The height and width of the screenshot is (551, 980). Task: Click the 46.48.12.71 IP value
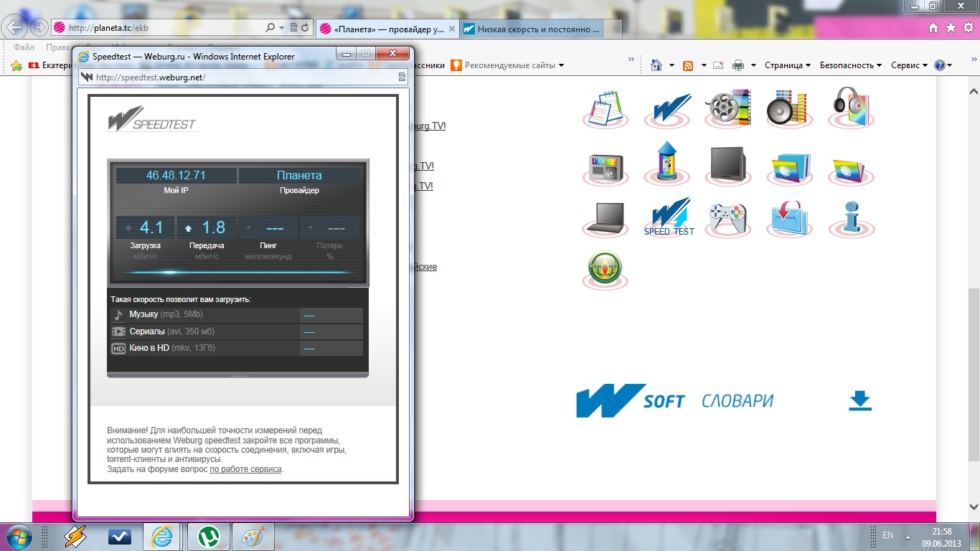point(176,175)
